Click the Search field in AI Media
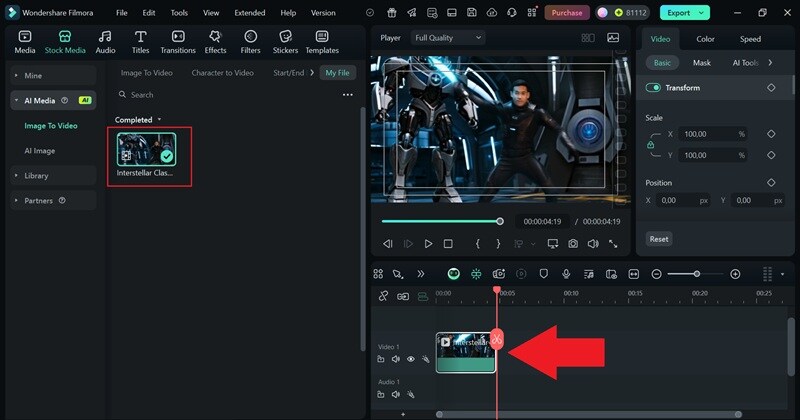This screenshot has width=800, height=420. click(x=224, y=95)
